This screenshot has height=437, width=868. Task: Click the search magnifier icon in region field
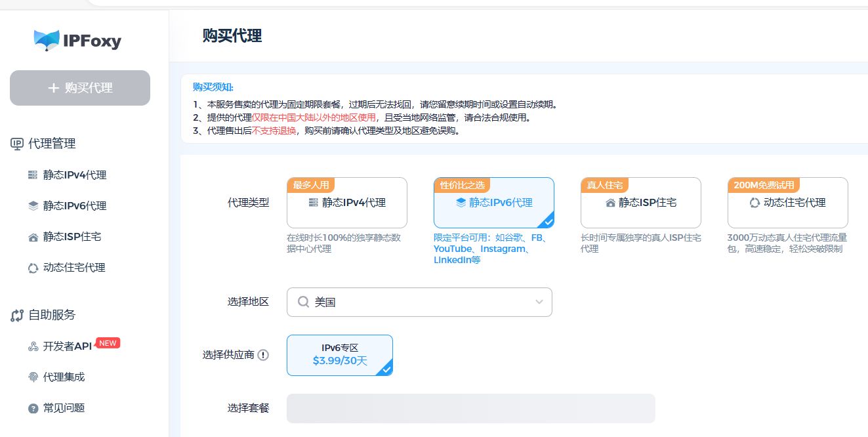304,302
